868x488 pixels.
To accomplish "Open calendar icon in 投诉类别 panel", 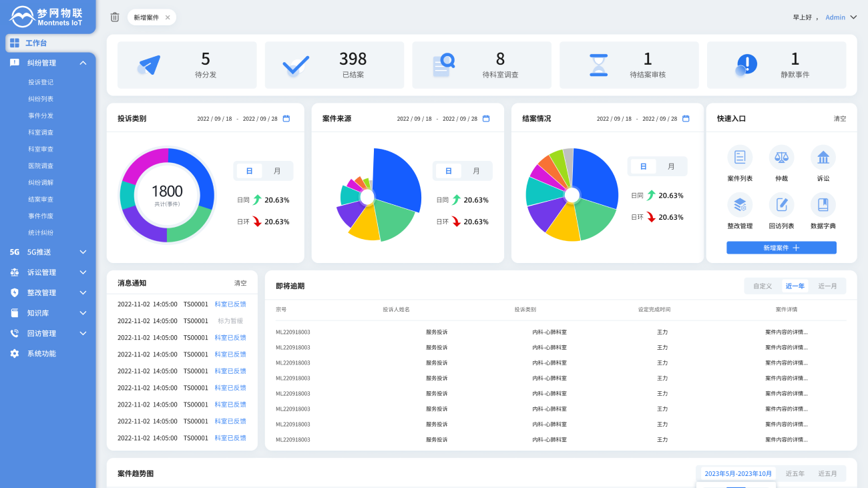I will tap(286, 119).
